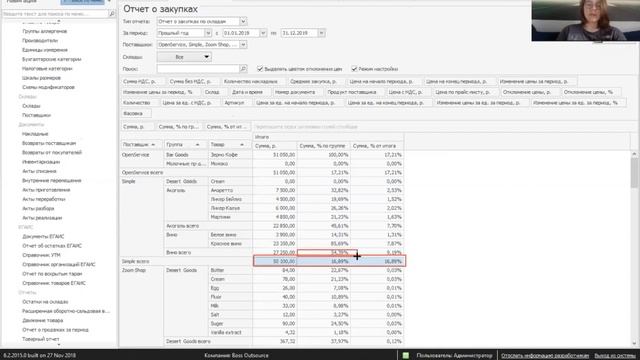Screen dimensions: 640x360
Task: Click 'Отослать информацию разработчикам' link
Action: coord(545,356)
